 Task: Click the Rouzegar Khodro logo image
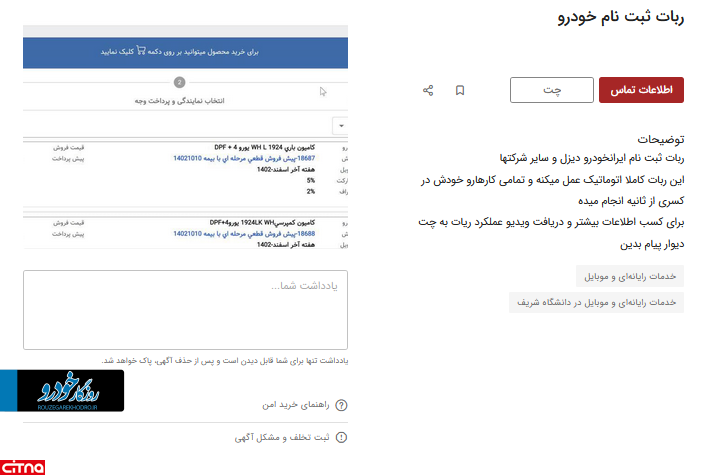click(70, 390)
